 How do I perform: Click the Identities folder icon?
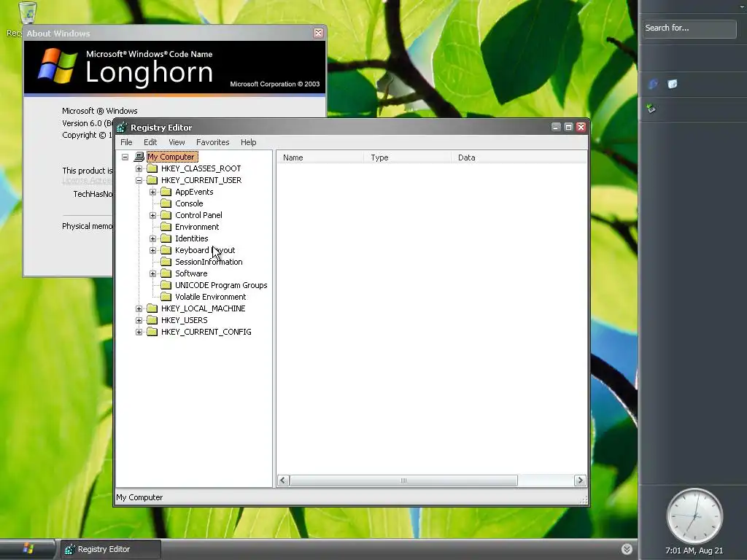tap(166, 238)
